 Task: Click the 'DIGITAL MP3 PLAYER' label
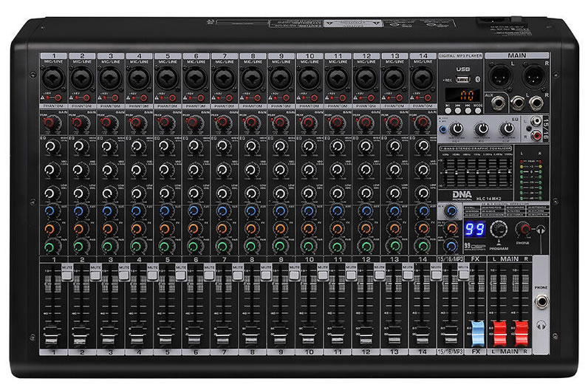coord(460,56)
